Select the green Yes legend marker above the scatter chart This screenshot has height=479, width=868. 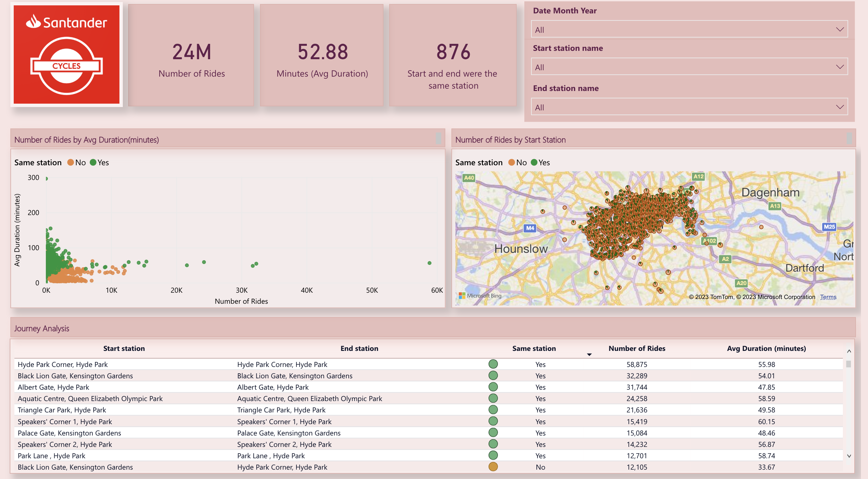click(93, 162)
